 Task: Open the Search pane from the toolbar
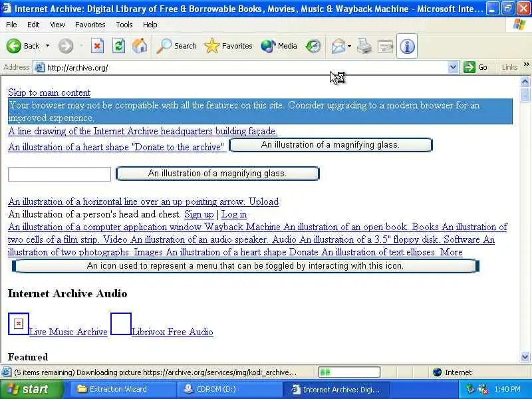[x=176, y=46]
